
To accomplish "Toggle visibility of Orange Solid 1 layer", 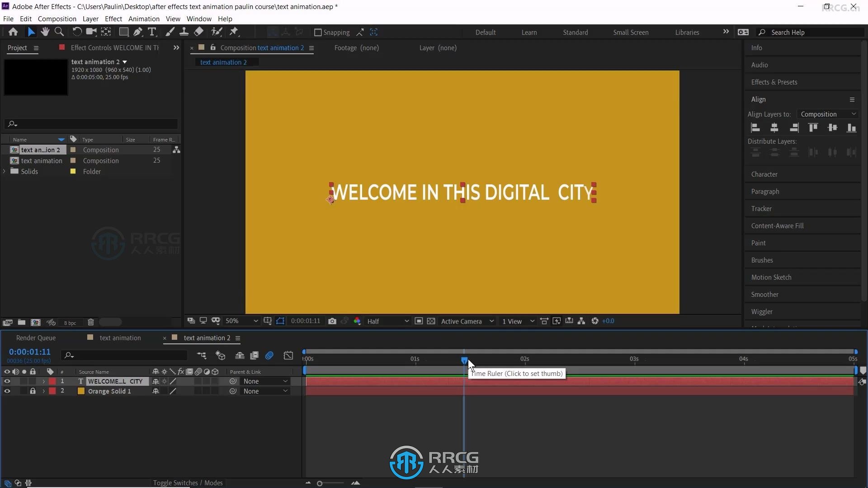I will pos(7,390).
